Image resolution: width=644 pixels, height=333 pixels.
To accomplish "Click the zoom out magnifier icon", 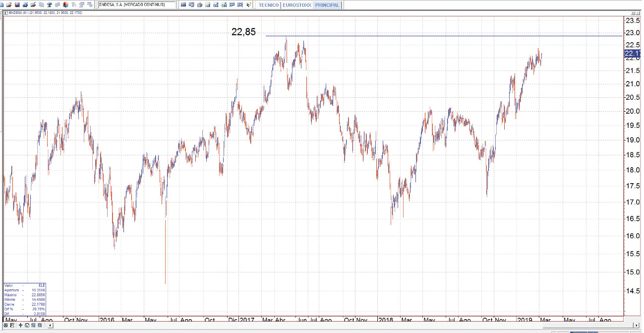I will pyautogui.click(x=40, y=325).
